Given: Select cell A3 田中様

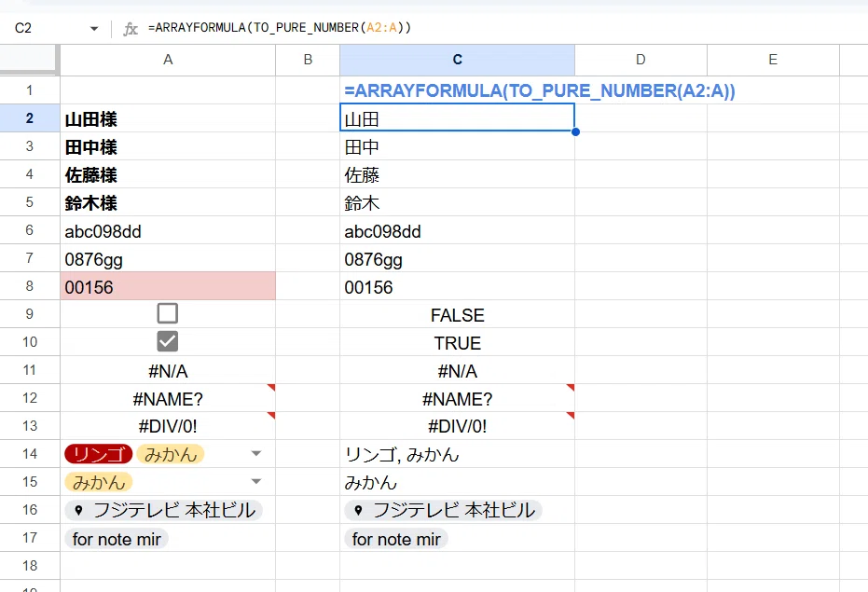Looking at the screenshot, I should [168, 146].
